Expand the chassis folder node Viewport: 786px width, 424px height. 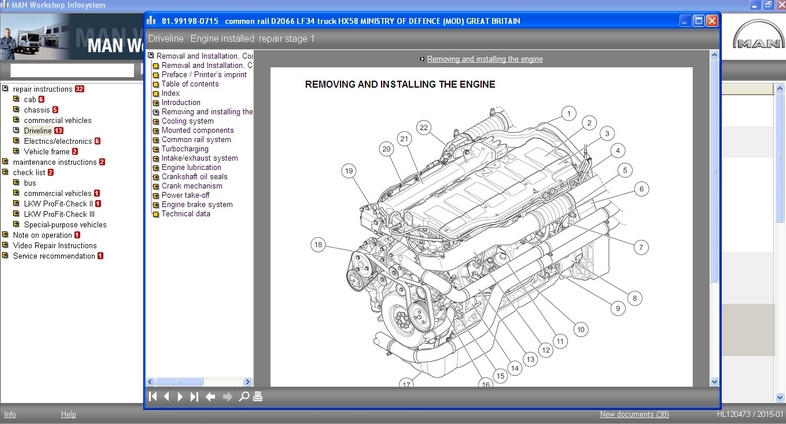coord(16,109)
